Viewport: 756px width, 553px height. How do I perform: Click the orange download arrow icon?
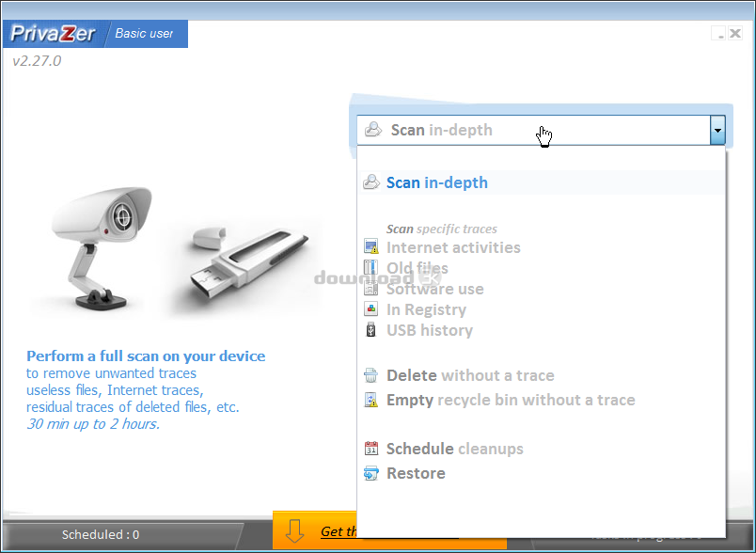point(294,531)
